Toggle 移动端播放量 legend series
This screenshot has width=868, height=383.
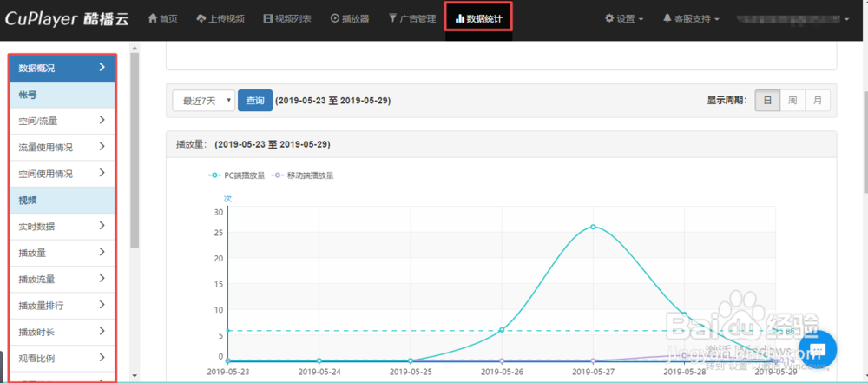point(303,175)
